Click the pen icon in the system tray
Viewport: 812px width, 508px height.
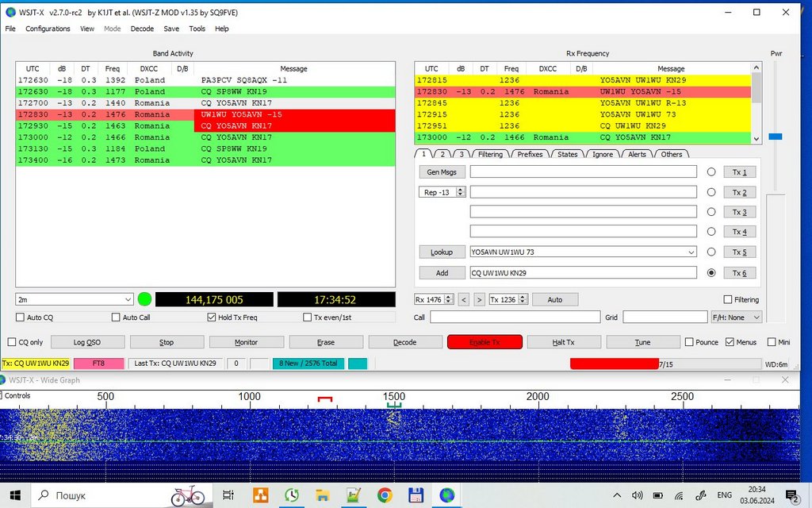[x=701, y=495]
